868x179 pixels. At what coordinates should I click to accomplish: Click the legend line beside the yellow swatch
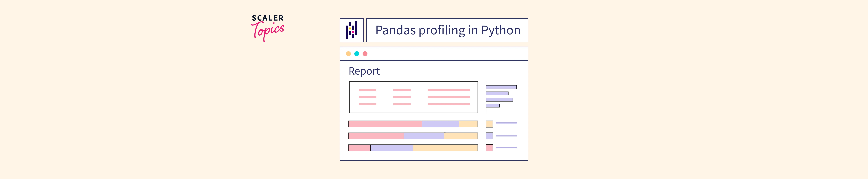tap(506, 123)
